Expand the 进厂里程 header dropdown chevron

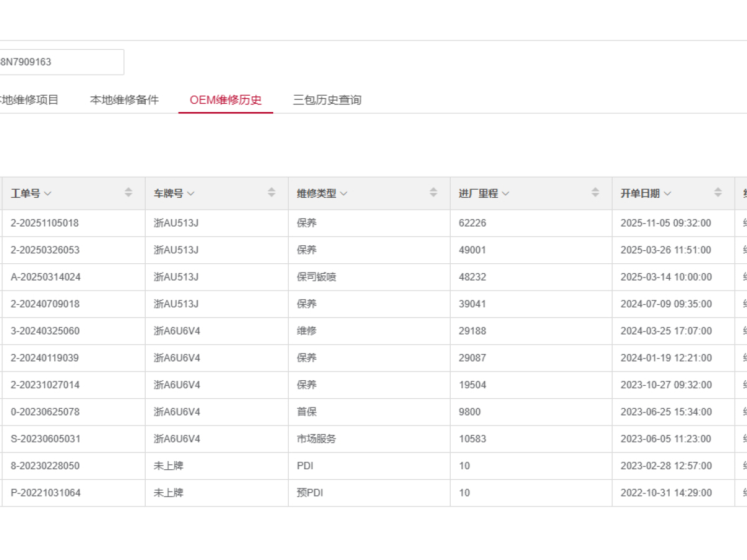point(505,194)
